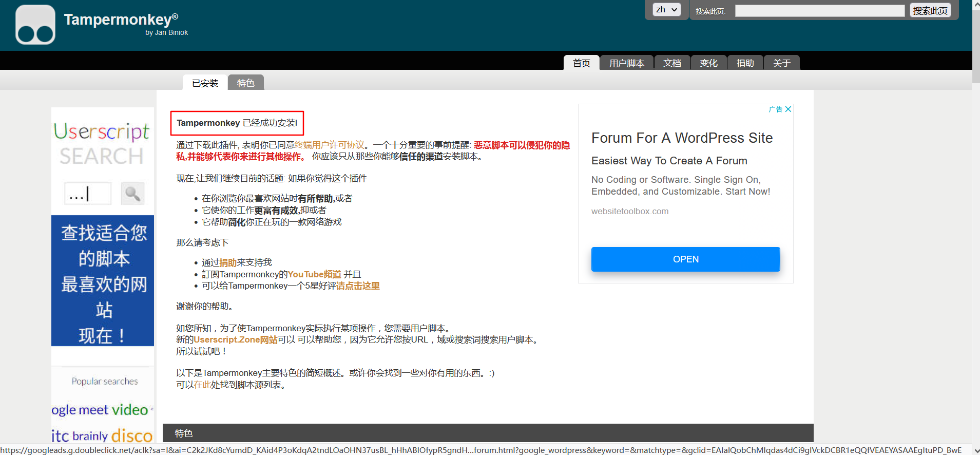The width and height of the screenshot is (980, 455).
Task: Click the 'by Jan Biniok' author text
Action: [166, 32]
